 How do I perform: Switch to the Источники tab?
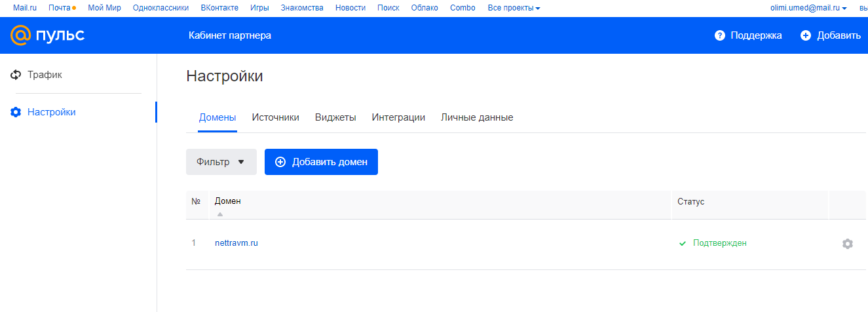(275, 117)
